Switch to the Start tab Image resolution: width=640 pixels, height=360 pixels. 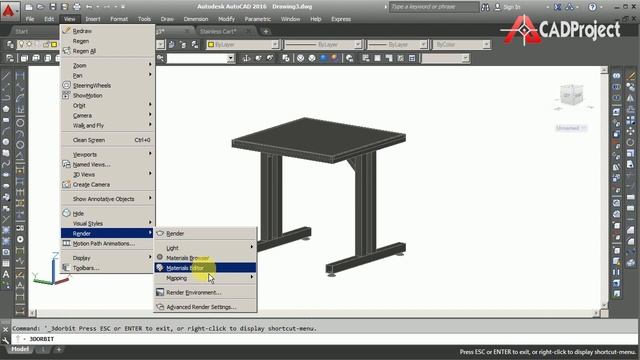click(x=22, y=31)
